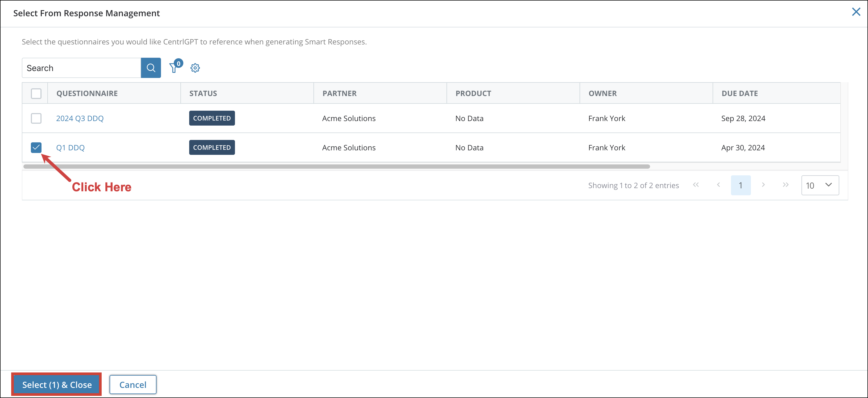Click COMPLETED badge in 2024 Q3 DDQ row
Image resolution: width=868 pixels, height=398 pixels.
212,118
